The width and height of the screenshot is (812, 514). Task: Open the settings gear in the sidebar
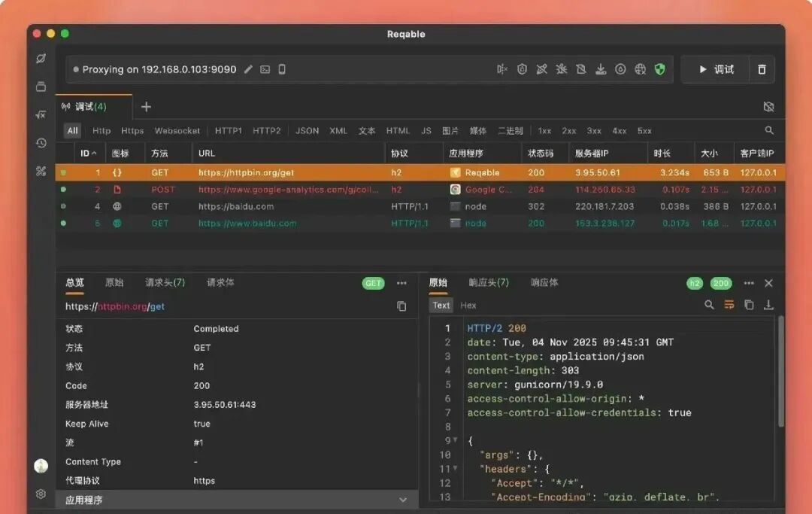(41, 494)
